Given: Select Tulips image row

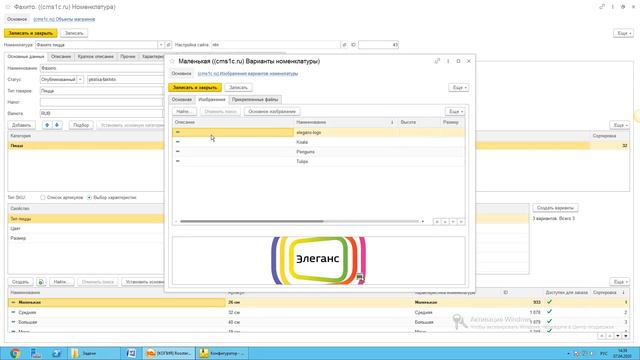Looking at the screenshot, I should pos(318,162).
